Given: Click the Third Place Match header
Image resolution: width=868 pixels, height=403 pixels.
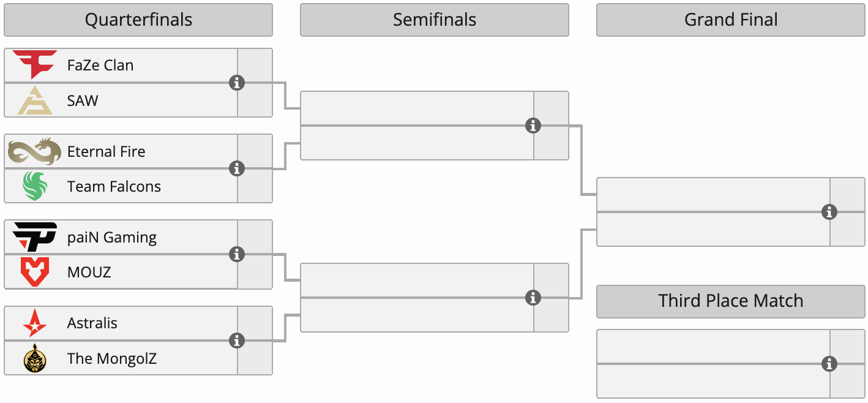Looking at the screenshot, I should point(731,301).
